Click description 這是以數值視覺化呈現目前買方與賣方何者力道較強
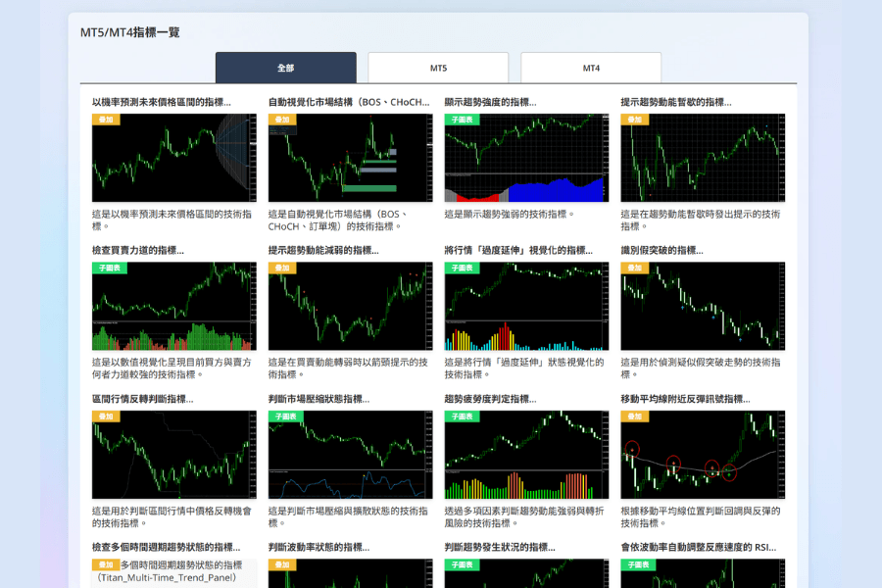 (171, 368)
